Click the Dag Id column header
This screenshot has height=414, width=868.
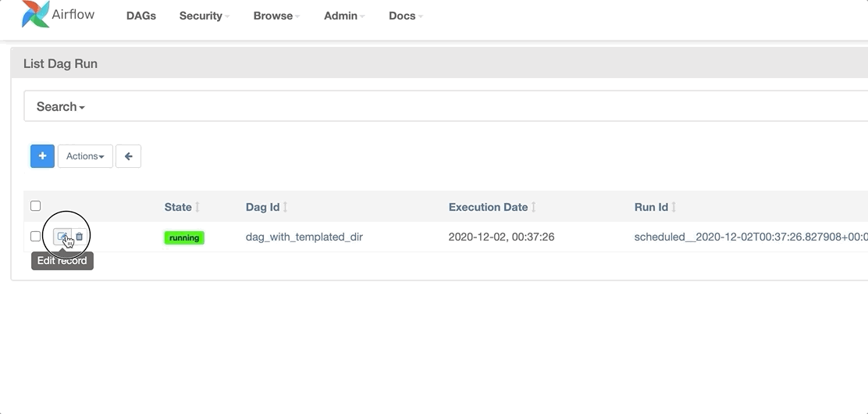(x=262, y=207)
